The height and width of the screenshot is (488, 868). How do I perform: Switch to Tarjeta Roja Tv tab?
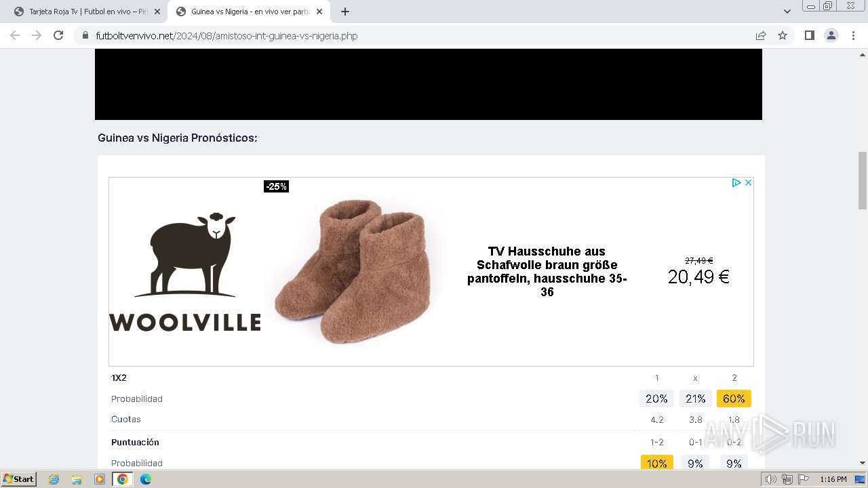[85, 12]
